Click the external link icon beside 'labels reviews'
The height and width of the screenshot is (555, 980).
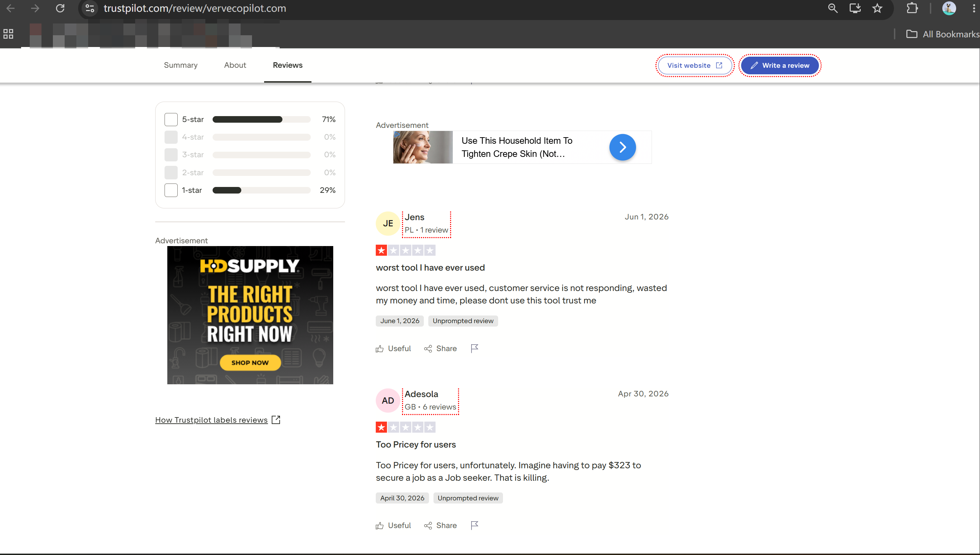276,420
